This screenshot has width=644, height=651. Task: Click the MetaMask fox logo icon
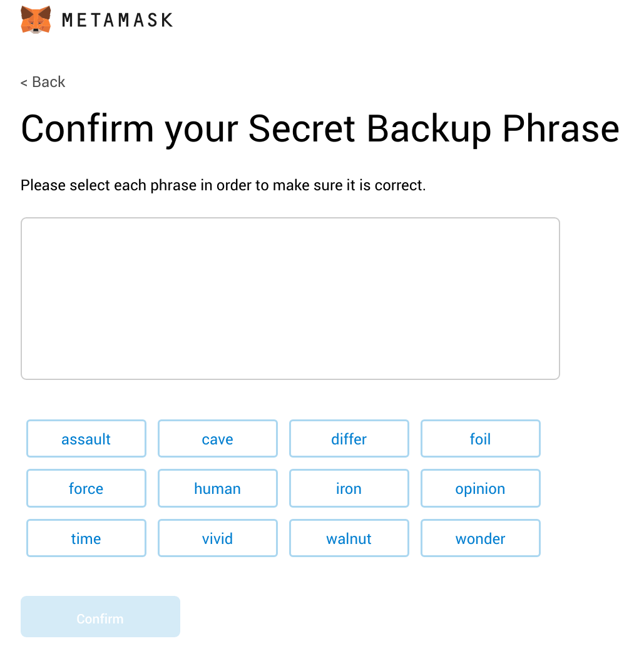coord(36,20)
